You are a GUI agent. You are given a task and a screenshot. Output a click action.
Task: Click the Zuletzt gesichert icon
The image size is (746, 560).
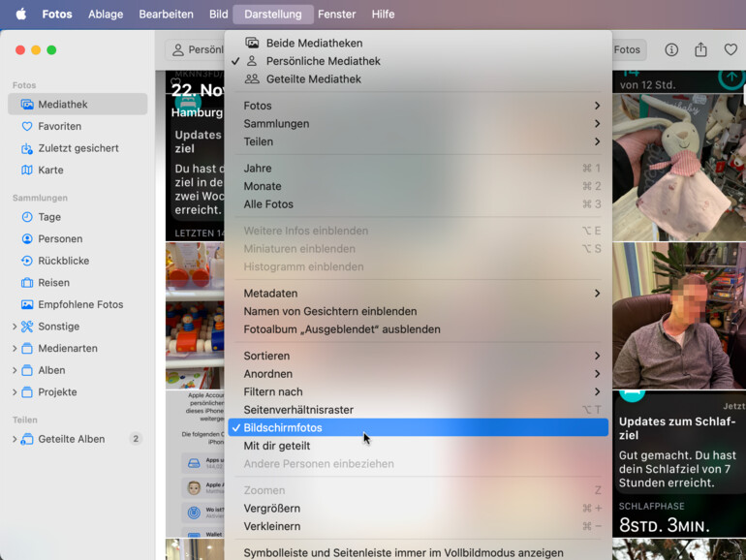point(27,148)
